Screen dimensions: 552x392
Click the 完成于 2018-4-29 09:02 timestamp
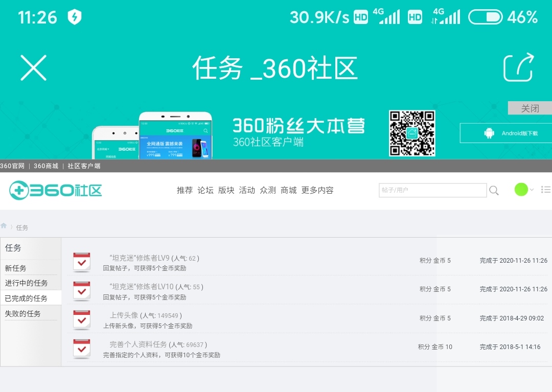(512, 318)
